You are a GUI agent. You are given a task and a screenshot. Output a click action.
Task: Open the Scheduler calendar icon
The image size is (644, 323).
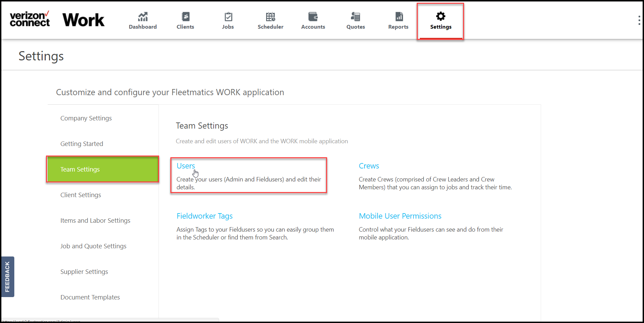[271, 16]
